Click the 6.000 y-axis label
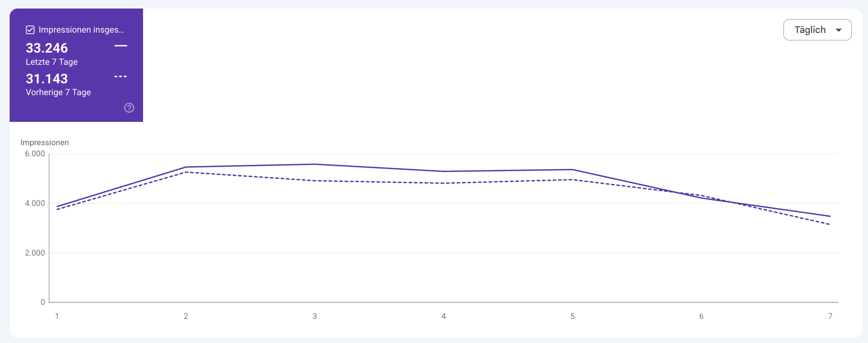 (35, 154)
